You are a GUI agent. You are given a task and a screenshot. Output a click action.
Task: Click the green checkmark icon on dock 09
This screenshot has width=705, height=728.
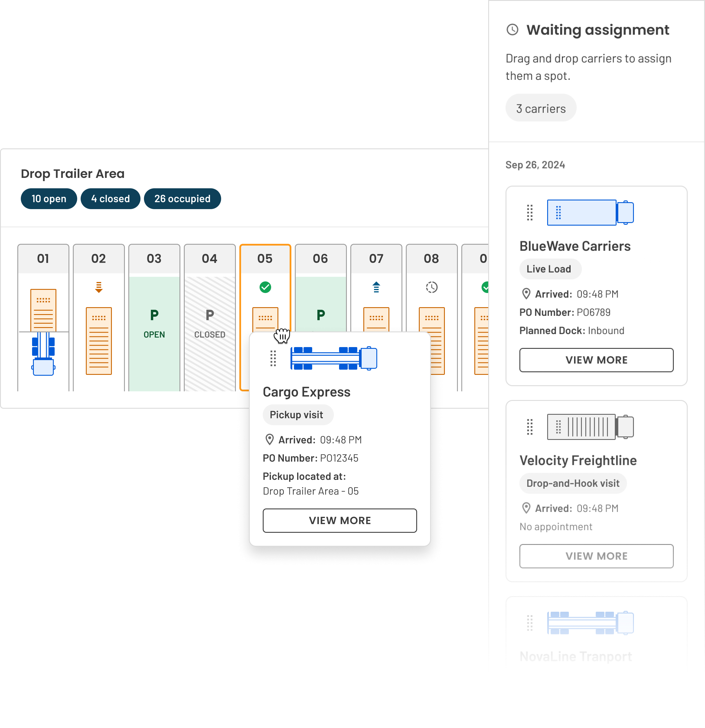[x=487, y=287]
